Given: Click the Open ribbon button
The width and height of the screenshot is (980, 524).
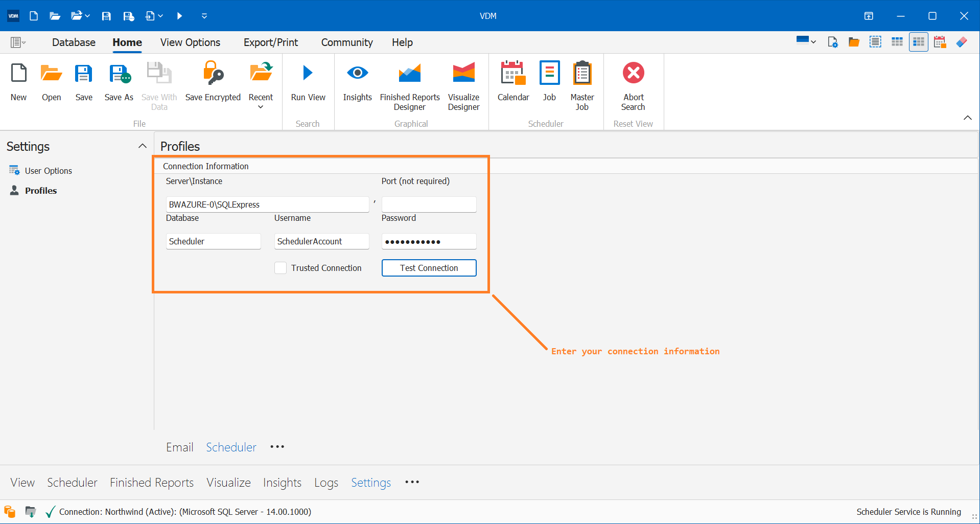Looking at the screenshot, I should pos(52,82).
